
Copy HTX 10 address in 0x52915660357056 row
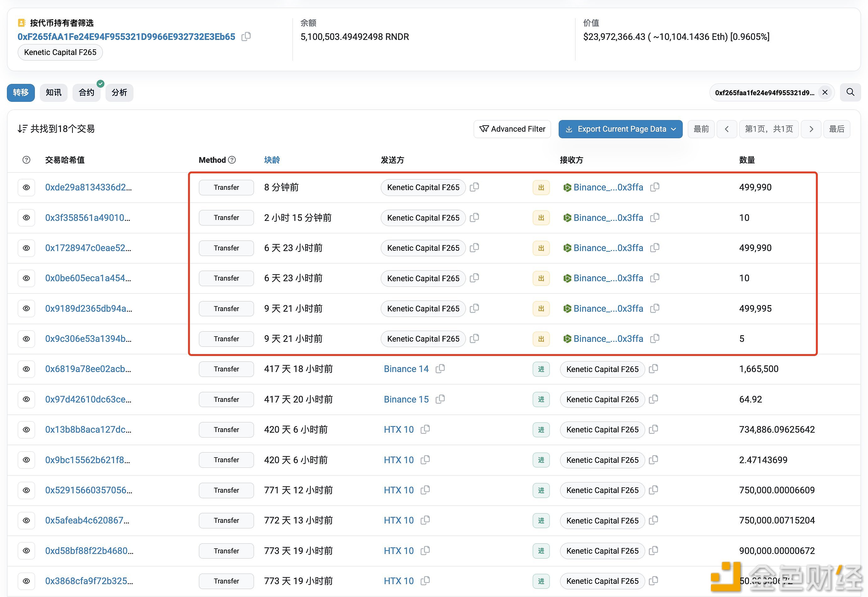coord(425,490)
